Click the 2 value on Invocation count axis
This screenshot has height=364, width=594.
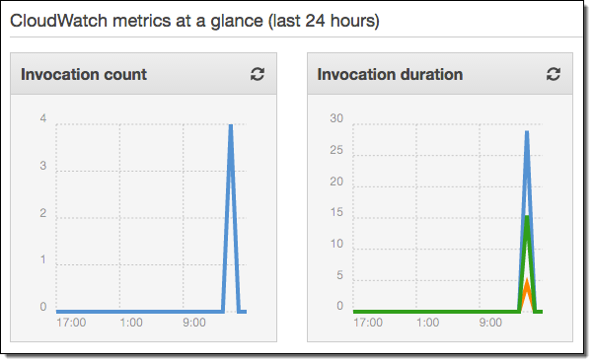pos(43,213)
